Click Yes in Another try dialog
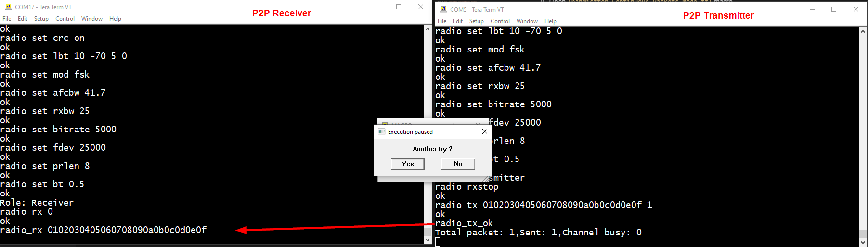868x247 pixels. point(408,164)
